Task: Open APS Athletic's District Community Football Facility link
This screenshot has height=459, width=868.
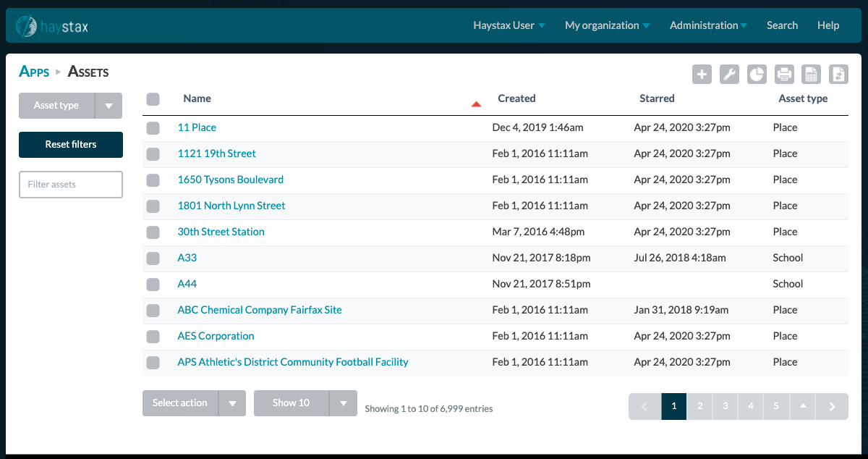Action: coord(293,362)
